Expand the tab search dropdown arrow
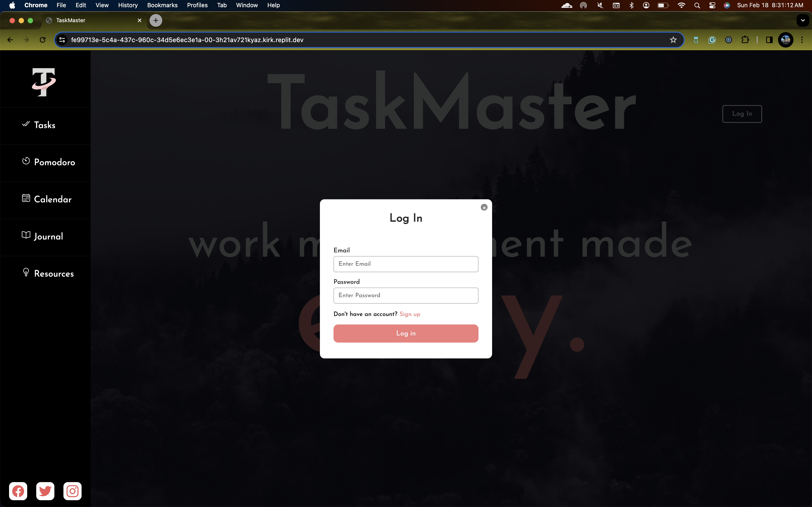 (803, 20)
